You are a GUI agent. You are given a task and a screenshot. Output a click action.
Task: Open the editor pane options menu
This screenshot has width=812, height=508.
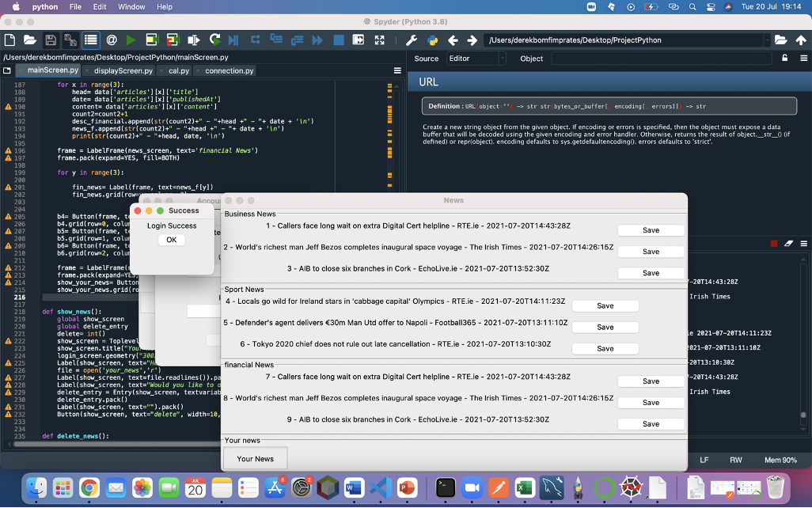point(397,70)
